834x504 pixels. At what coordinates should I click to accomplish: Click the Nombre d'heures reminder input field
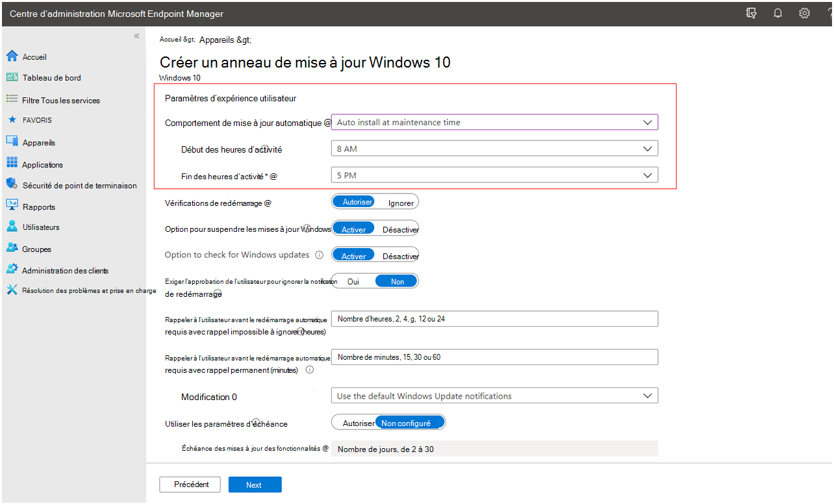click(494, 318)
